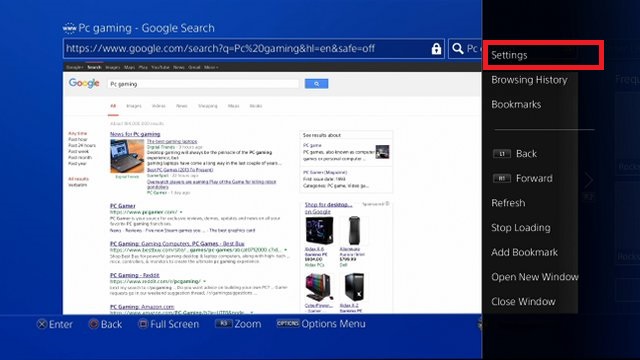Filter results by Past month

80,158
